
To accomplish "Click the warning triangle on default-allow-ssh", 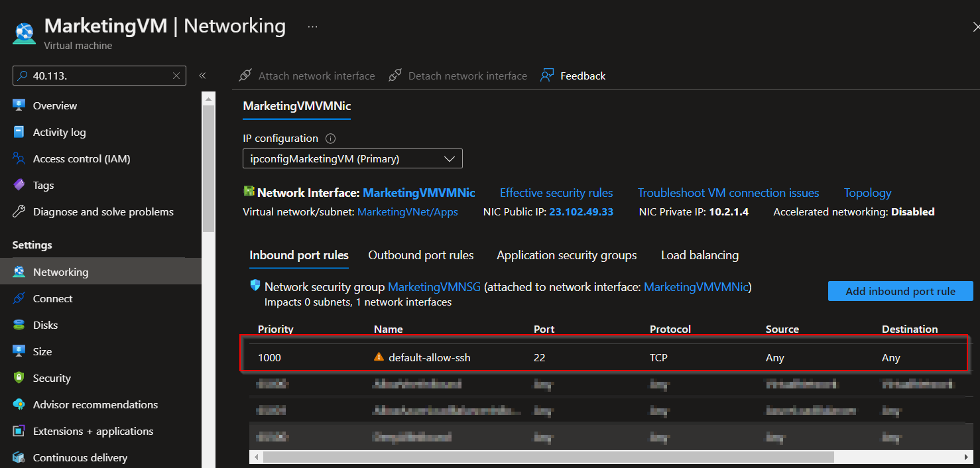I will pyautogui.click(x=379, y=357).
